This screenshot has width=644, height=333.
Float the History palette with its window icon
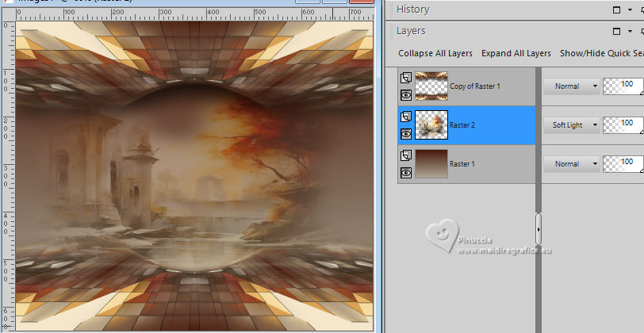click(616, 10)
